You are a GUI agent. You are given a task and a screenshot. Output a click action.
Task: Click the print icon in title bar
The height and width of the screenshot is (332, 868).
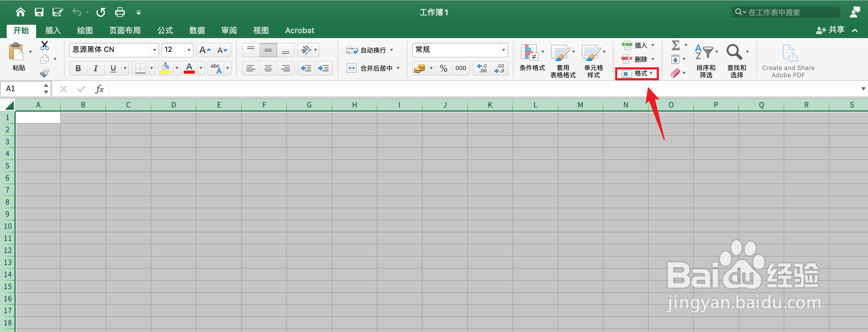point(120,12)
